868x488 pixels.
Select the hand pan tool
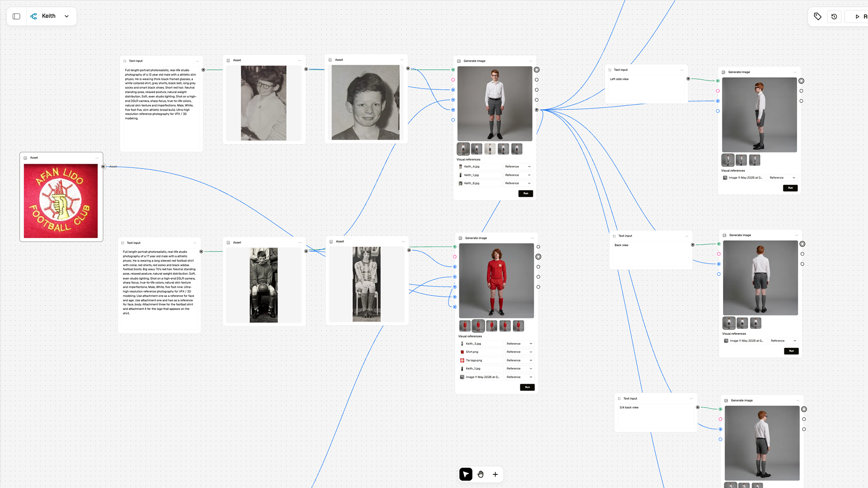481,474
